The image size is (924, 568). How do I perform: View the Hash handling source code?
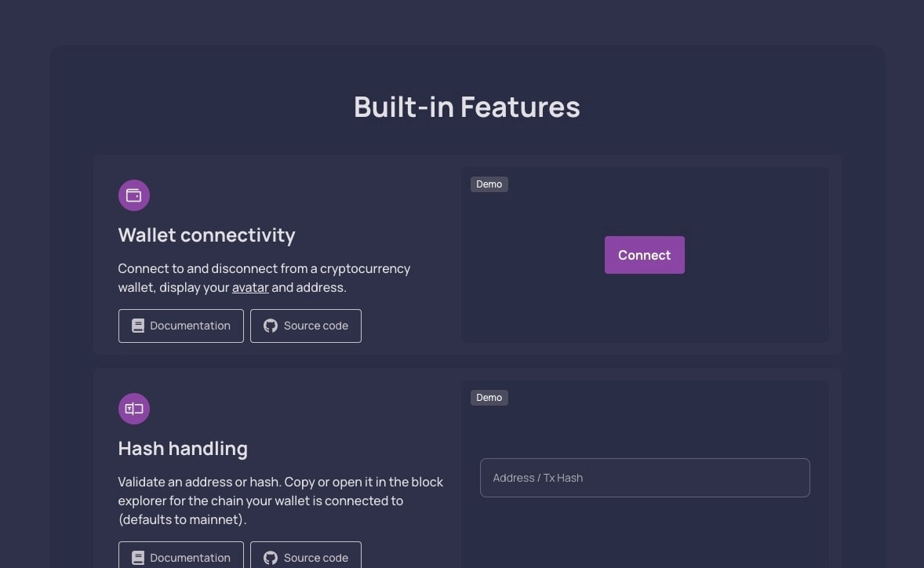(306, 557)
